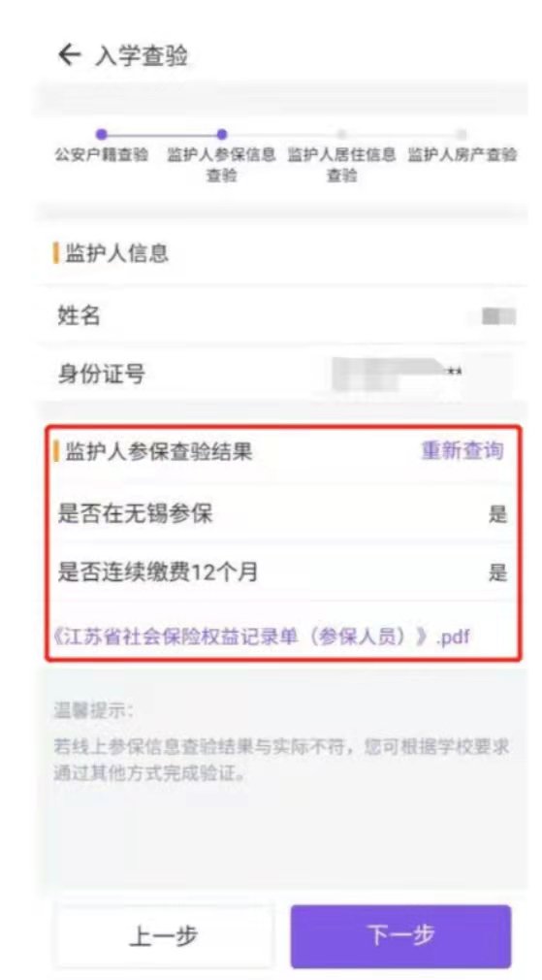Select the 监护人居住信息查验 step dot

[341, 134]
